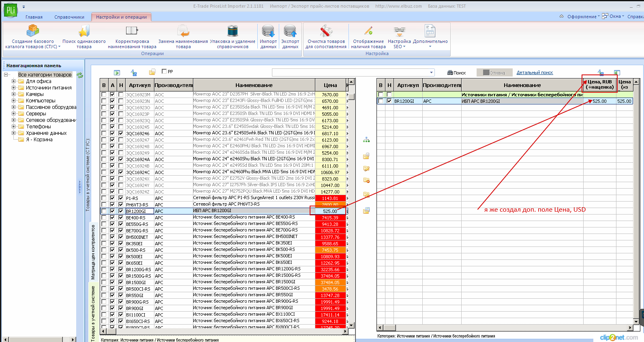The image size is (644, 342).
Task: Select Хранение данных in the category tree
Action: (46, 133)
